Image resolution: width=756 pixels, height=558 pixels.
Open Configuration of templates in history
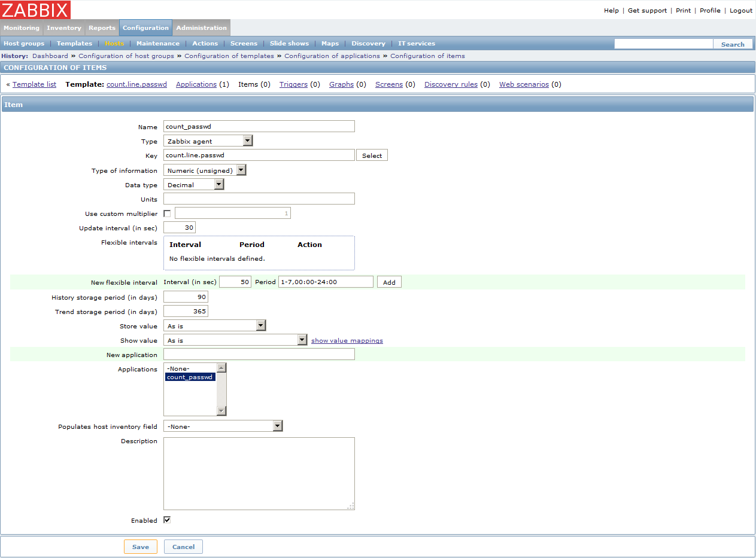[229, 56]
